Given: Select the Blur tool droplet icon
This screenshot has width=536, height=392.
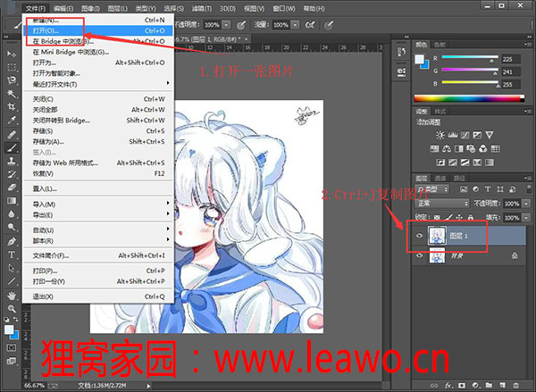Looking at the screenshot, I should coord(12,214).
